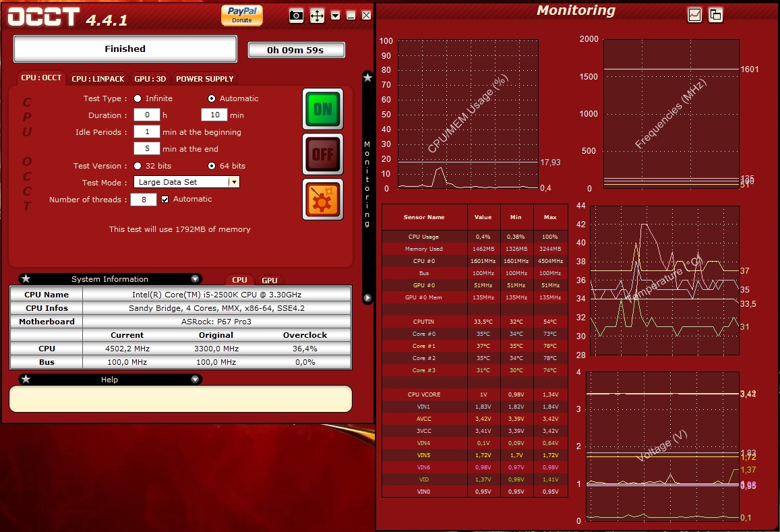Viewport: 780px width, 532px height.
Task: Switch to CPU : LINPACK tab
Action: point(98,79)
